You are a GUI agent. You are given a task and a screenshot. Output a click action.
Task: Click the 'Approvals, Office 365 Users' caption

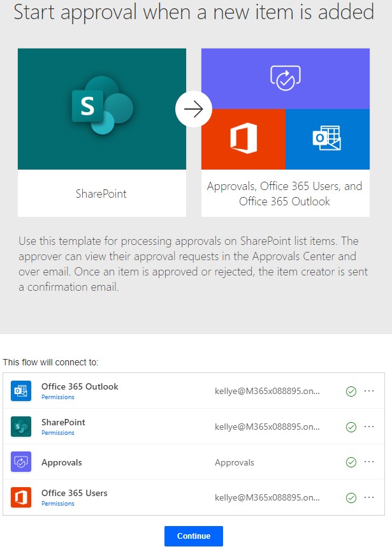point(284,194)
